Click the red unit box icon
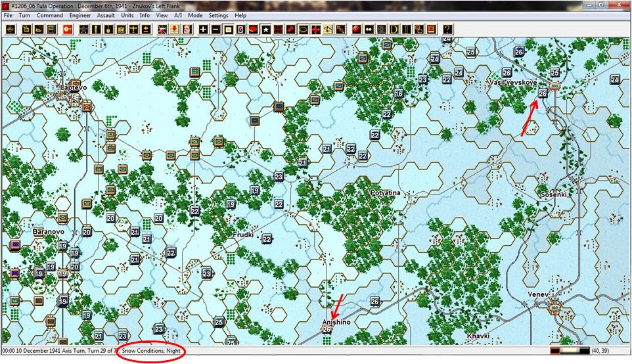The width and height of the screenshot is (632, 364). pos(431,30)
